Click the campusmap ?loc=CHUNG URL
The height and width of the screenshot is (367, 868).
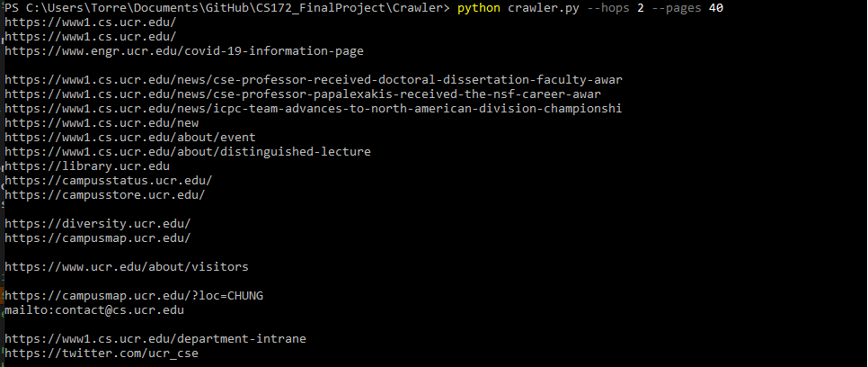pyautogui.click(x=134, y=296)
